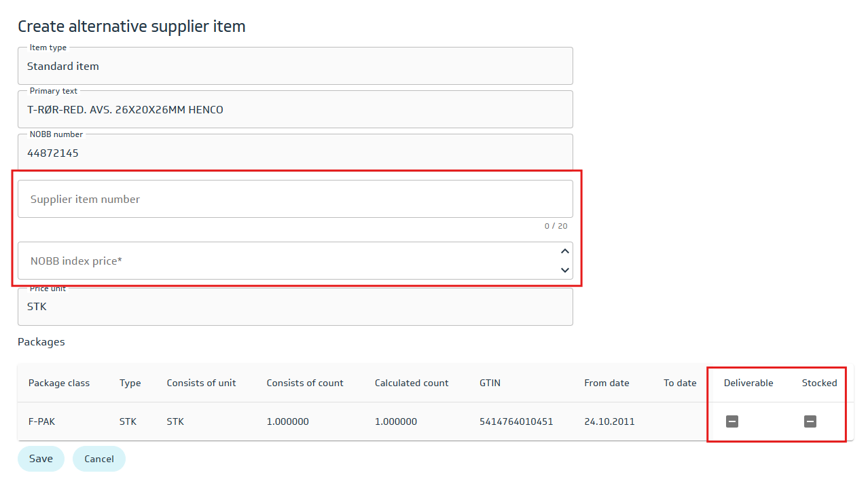Click the From date column header
The height and width of the screenshot is (490, 868).
click(607, 383)
